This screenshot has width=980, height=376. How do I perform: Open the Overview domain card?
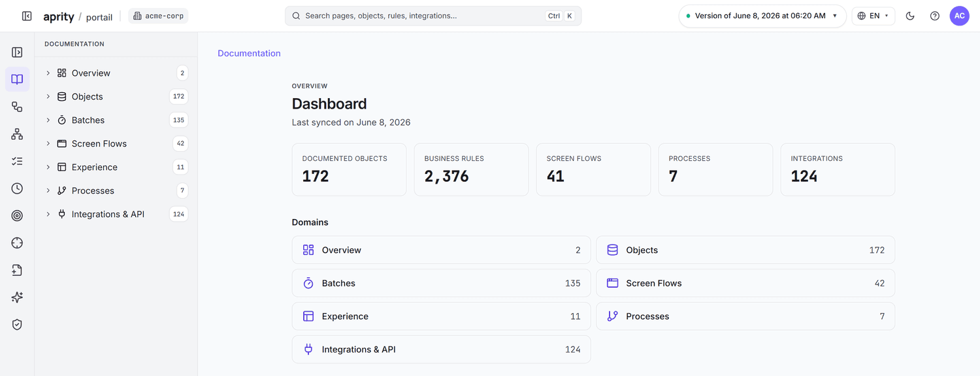pyautogui.click(x=441, y=250)
